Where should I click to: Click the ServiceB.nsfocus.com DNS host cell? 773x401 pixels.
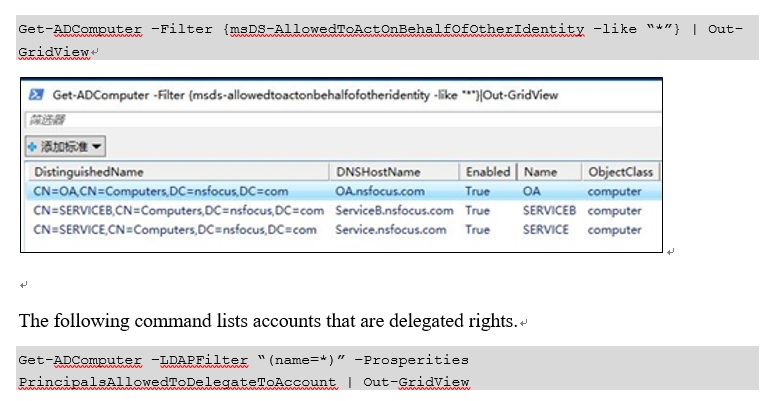click(x=394, y=211)
